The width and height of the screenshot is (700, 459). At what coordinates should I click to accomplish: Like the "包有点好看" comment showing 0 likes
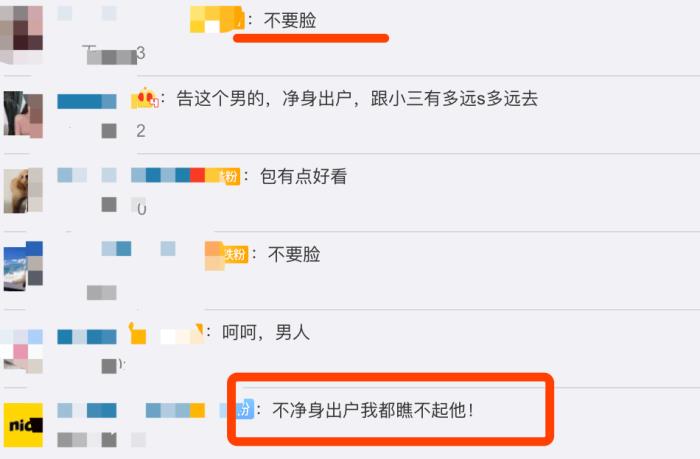[x=109, y=204]
